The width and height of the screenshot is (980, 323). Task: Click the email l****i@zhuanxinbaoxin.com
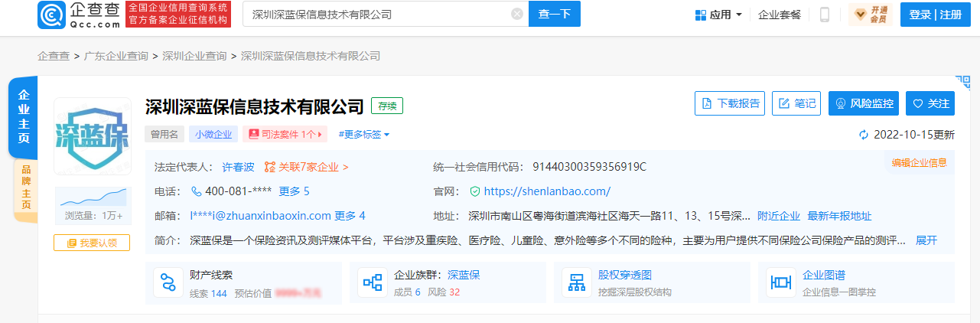261,216
